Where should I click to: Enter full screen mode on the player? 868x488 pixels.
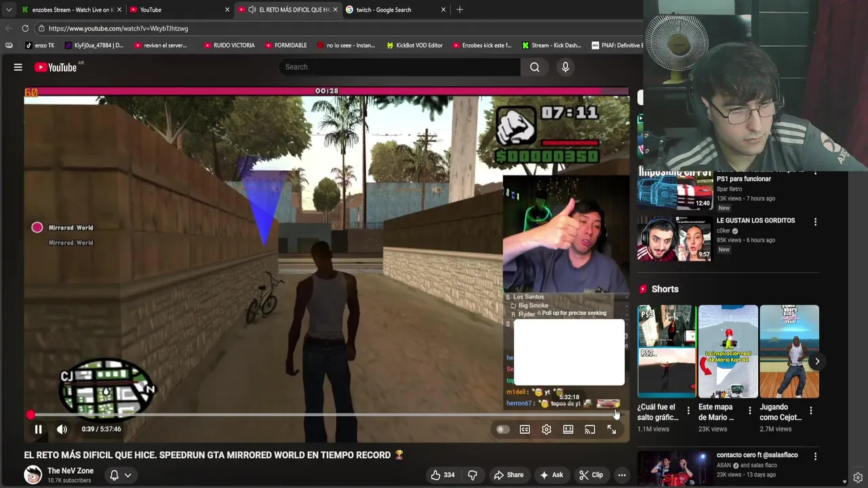coord(612,429)
